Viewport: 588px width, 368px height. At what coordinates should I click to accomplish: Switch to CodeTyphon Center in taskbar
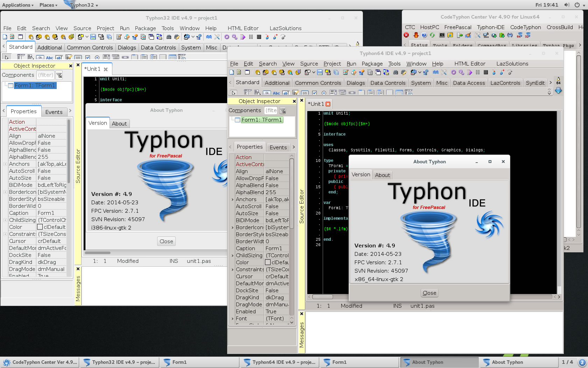tap(40, 362)
